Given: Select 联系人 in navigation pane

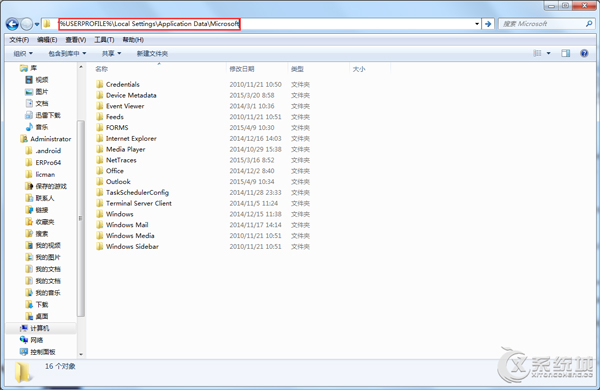Looking at the screenshot, I should pos(40,198).
